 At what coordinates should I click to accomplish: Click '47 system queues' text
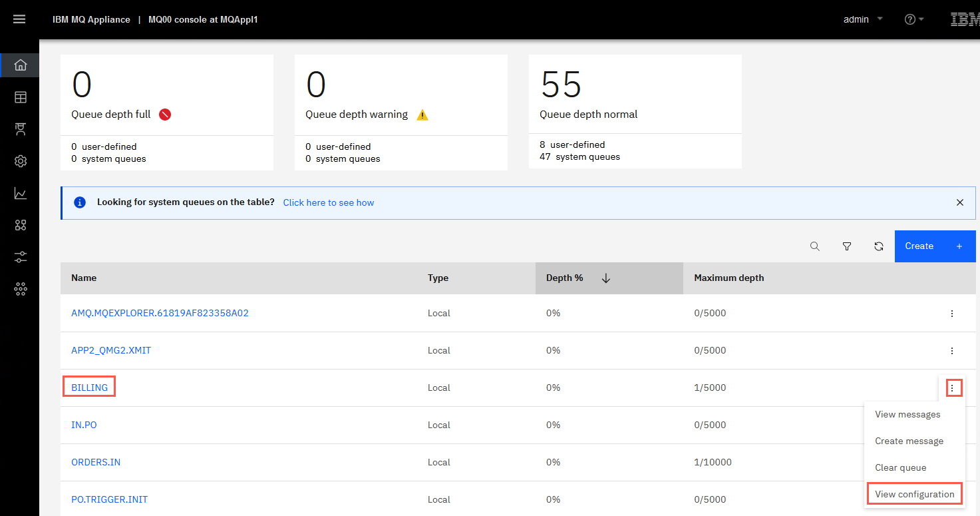(x=579, y=157)
